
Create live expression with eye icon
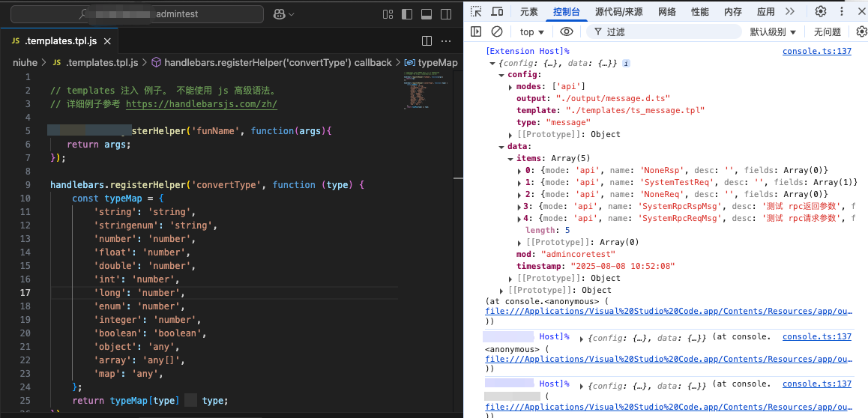point(566,31)
